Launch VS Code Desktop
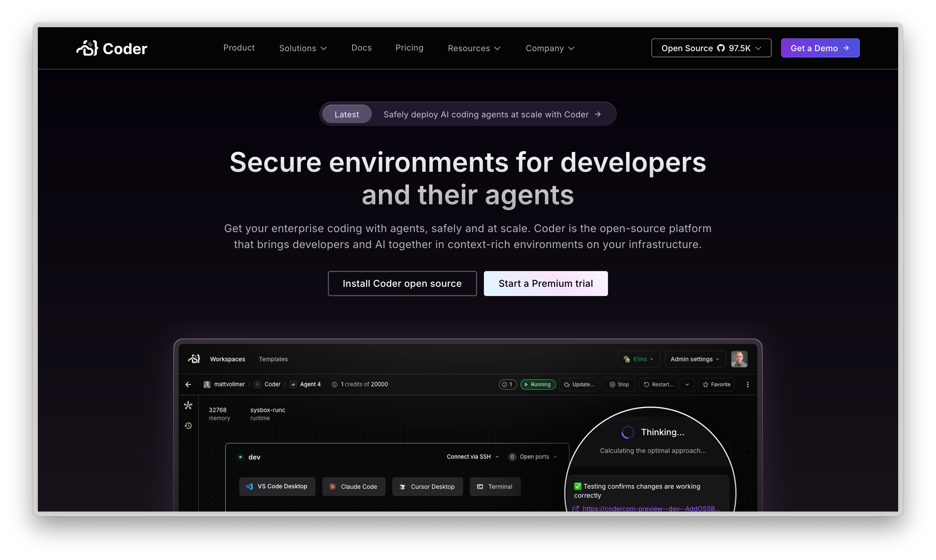This screenshot has width=936, height=560. pyautogui.click(x=277, y=486)
